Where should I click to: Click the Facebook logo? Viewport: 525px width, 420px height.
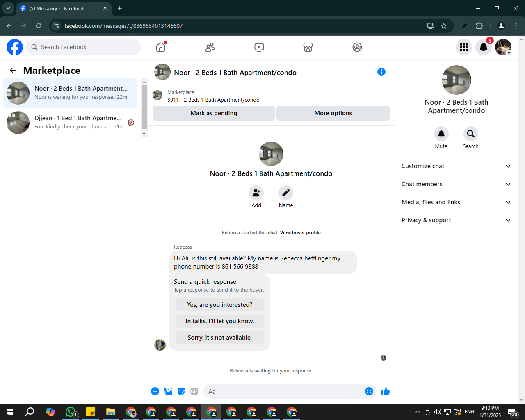(x=15, y=47)
